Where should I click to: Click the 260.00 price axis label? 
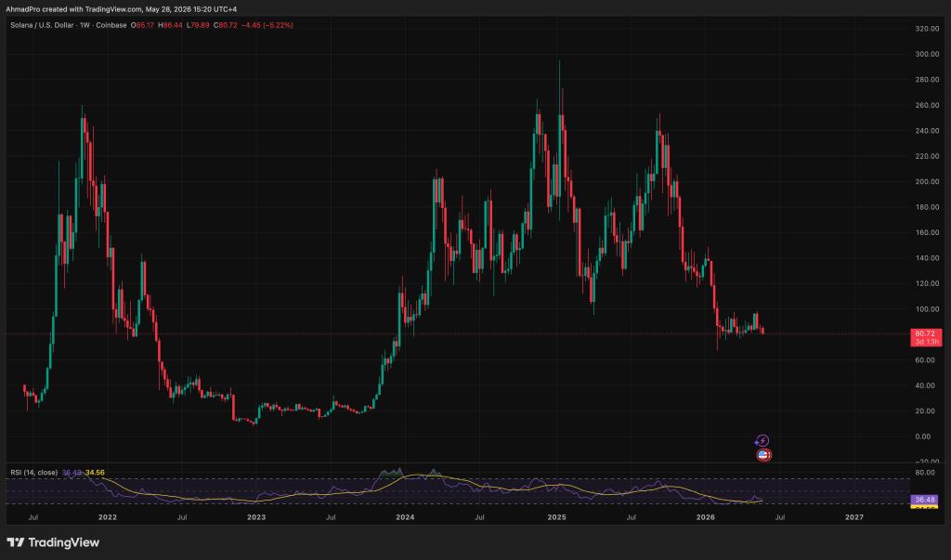coord(927,105)
